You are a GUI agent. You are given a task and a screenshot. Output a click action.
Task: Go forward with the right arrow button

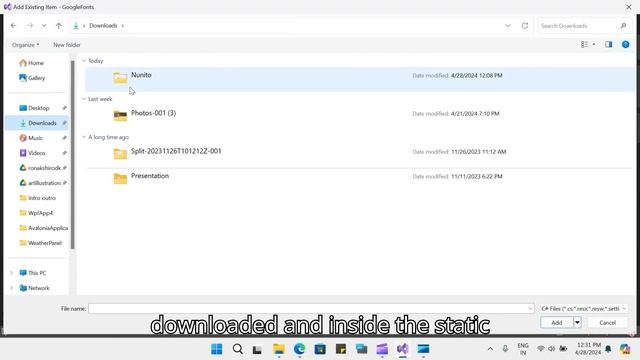coord(30,26)
